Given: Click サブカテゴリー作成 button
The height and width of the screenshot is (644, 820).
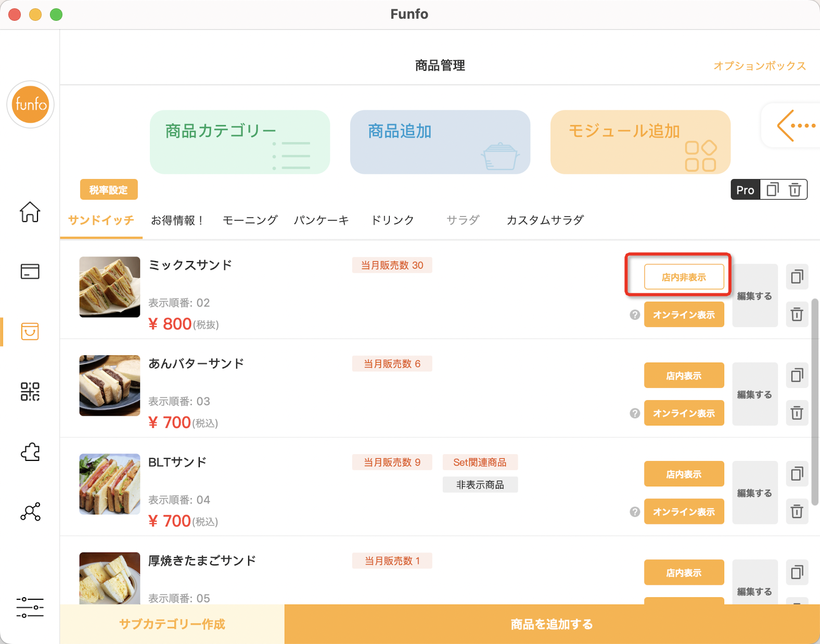Looking at the screenshot, I should click(x=172, y=624).
